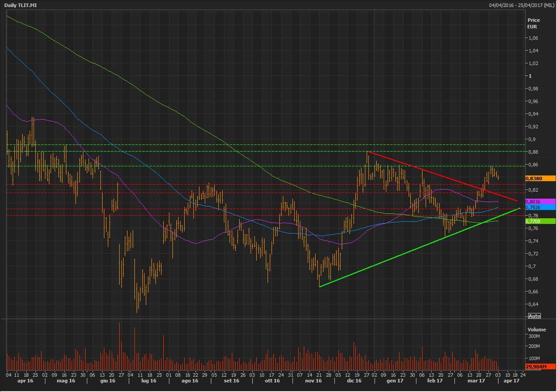This screenshot has width=557, height=392.
Task: Select the orange 0,8380 last price tag
Action: [x=540, y=179]
